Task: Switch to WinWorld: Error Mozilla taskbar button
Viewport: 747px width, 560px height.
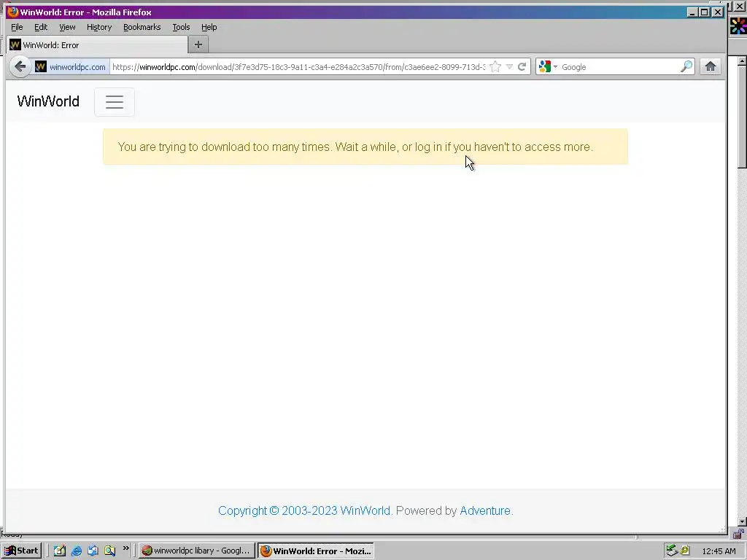Action: pyautogui.click(x=316, y=551)
